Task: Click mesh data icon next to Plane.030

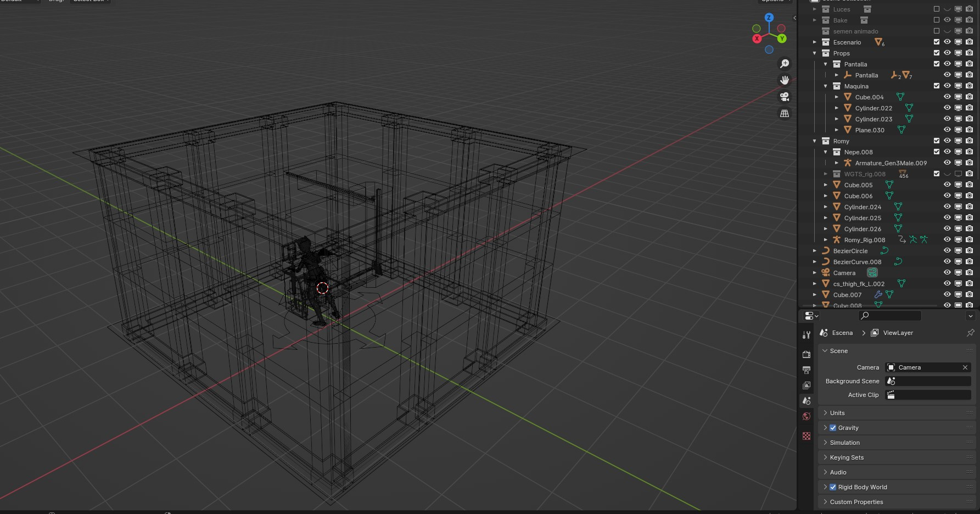Action: coord(901,130)
